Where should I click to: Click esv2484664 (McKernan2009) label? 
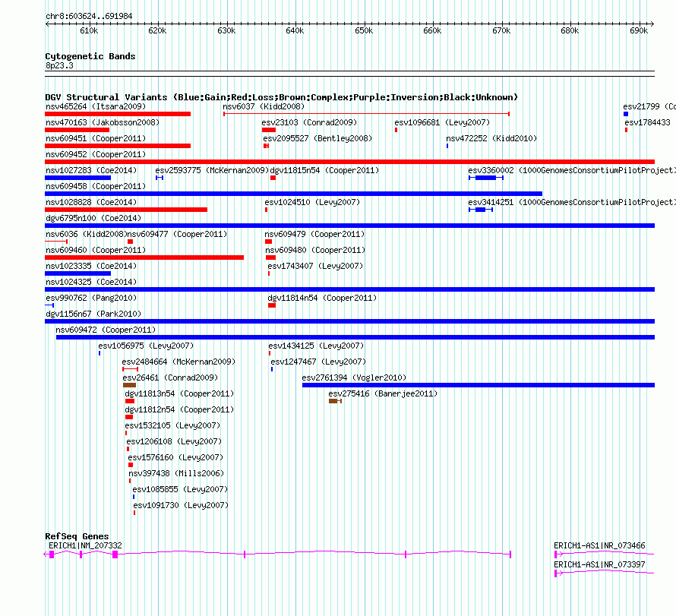tap(178, 362)
